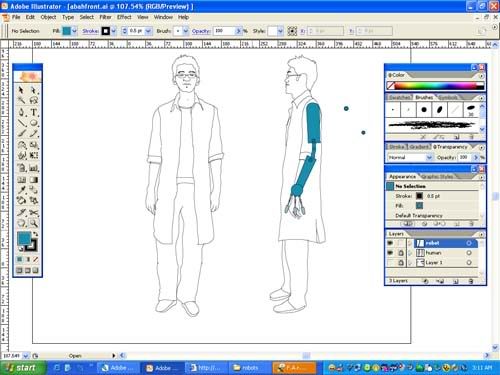
Task: Select the Eyedropper tool
Action: point(21,190)
